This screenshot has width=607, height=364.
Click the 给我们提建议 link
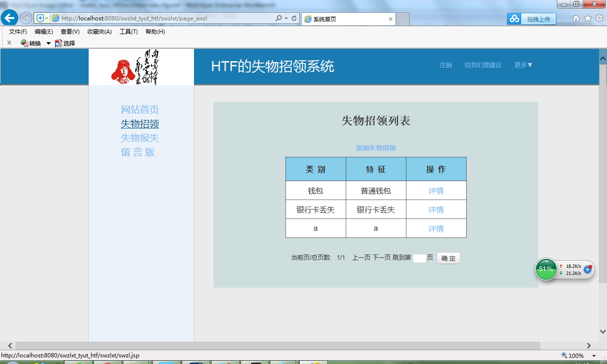pos(483,65)
